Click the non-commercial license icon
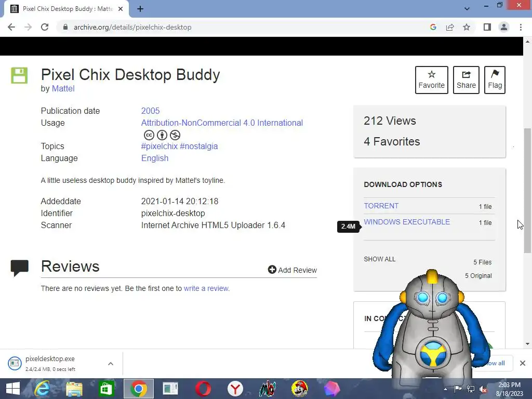The image size is (532, 399). click(x=175, y=135)
